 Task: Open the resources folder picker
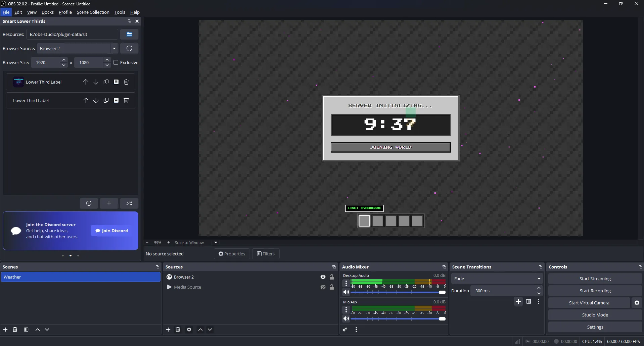tap(129, 34)
